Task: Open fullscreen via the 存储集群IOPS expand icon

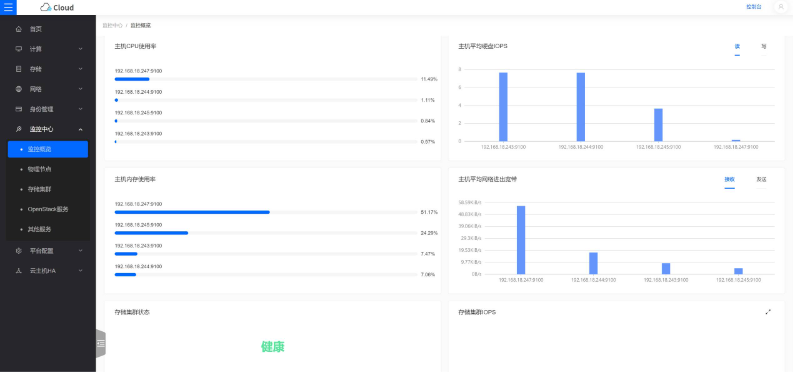Action: pyautogui.click(x=768, y=312)
